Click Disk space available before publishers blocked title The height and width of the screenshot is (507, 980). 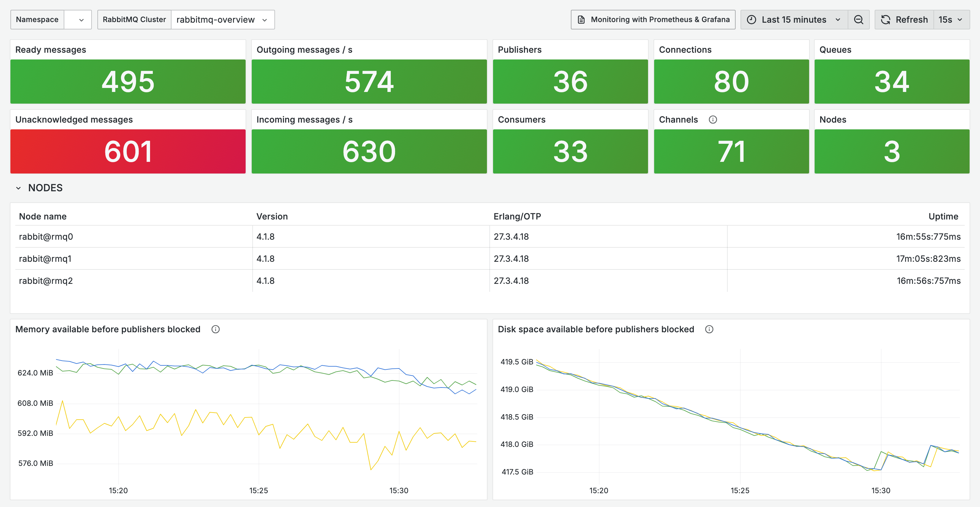(x=596, y=329)
